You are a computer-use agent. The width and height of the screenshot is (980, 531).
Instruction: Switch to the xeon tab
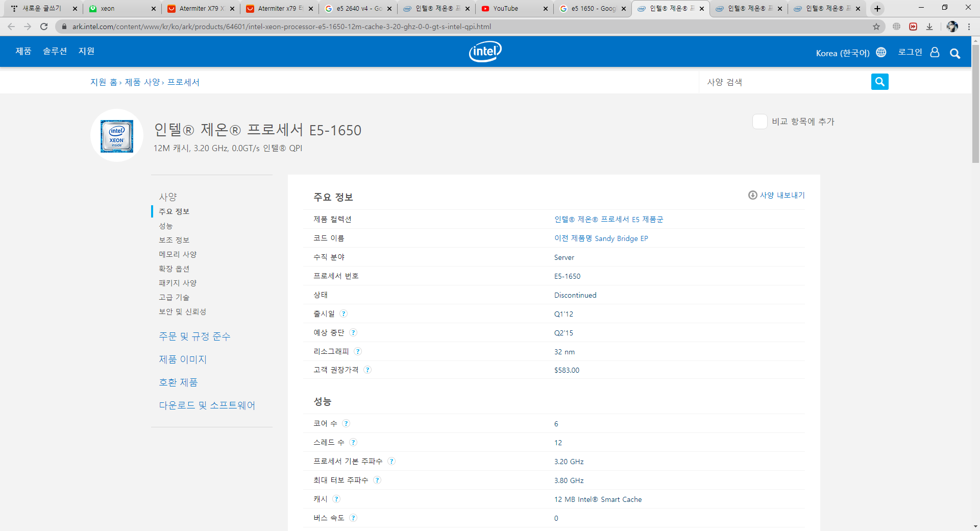pyautogui.click(x=122, y=9)
